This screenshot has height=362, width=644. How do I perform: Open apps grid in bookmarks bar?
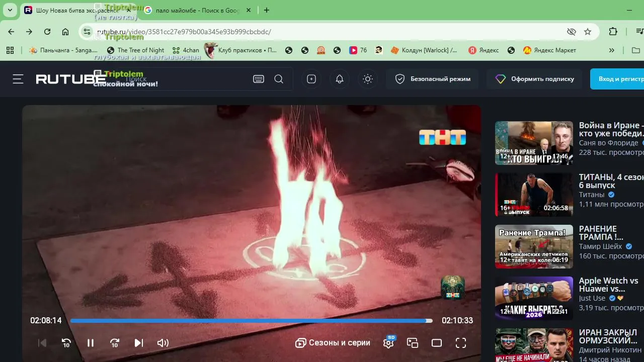[10, 50]
